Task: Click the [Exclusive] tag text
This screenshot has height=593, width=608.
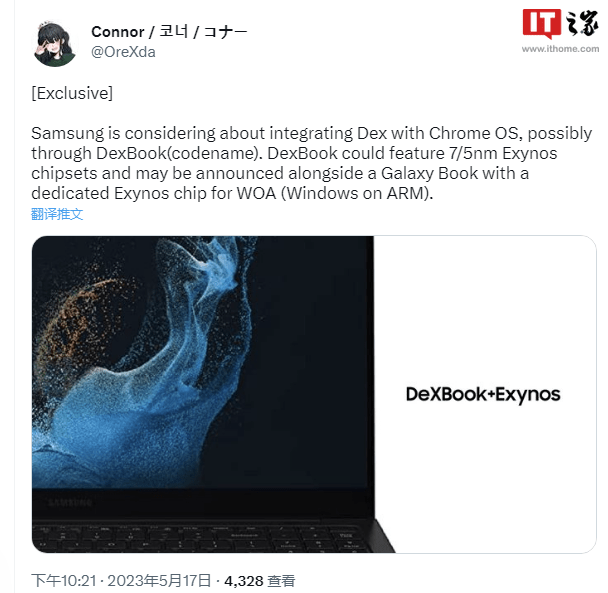Action: 72,93
